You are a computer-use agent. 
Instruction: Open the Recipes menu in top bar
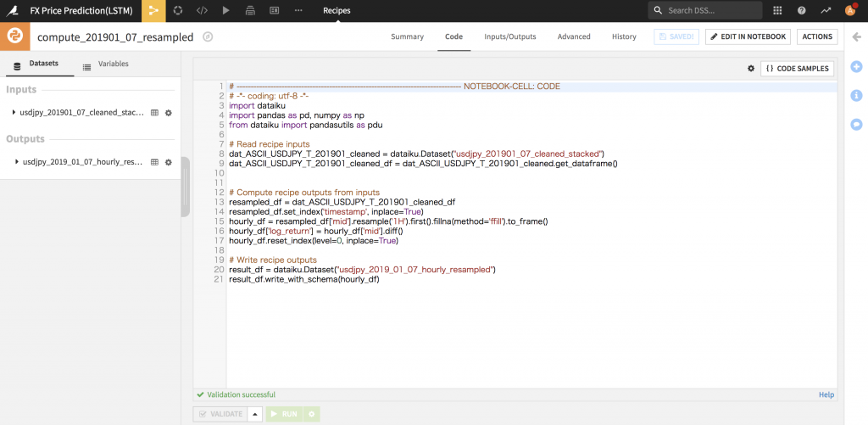pyautogui.click(x=337, y=10)
